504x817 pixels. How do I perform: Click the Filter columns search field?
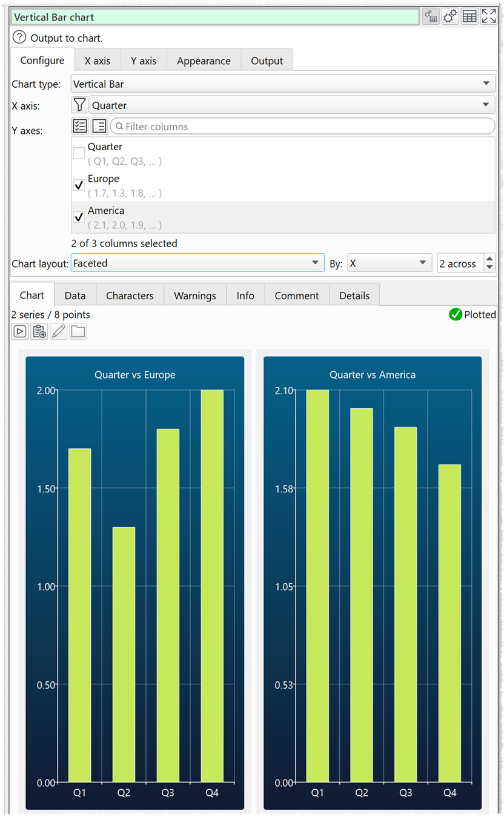click(x=303, y=127)
